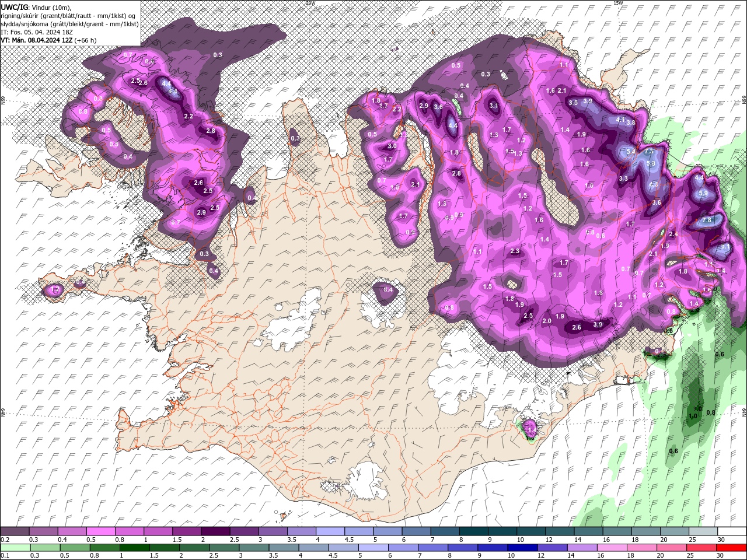
Task: Select the pale gray 25 snow legend swatch
Action: (703, 531)
